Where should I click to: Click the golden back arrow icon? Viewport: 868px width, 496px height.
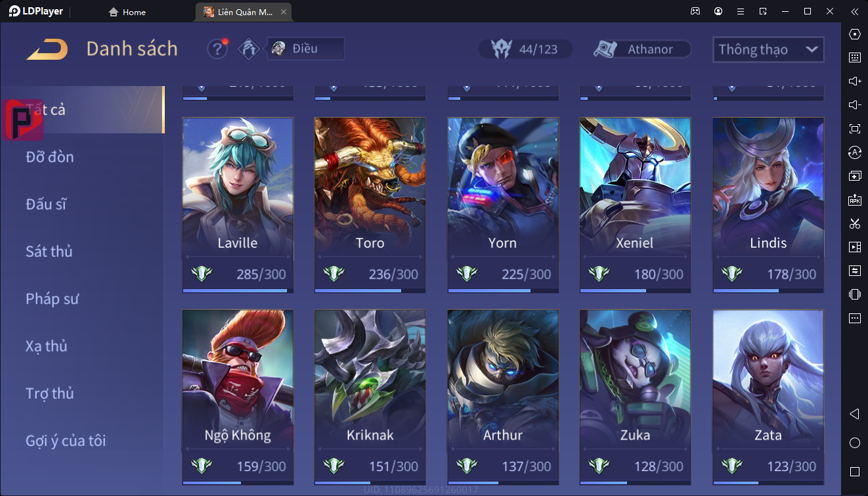click(47, 49)
